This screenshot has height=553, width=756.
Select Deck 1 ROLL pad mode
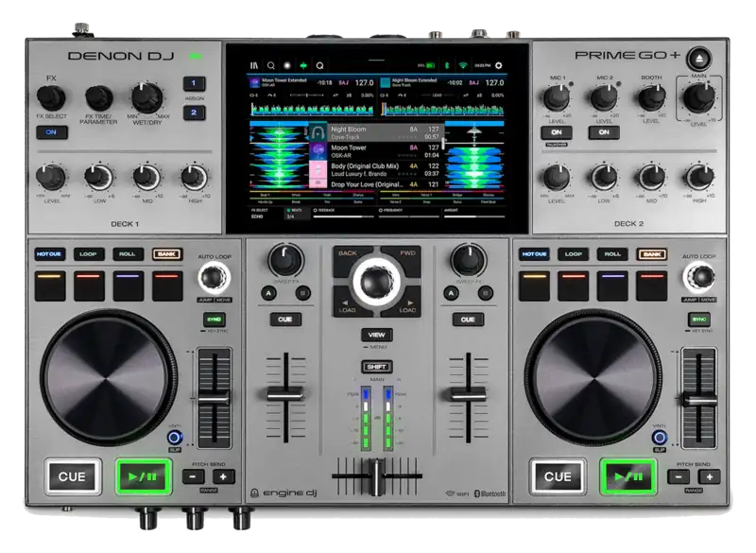pyautogui.click(x=128, y=254)
